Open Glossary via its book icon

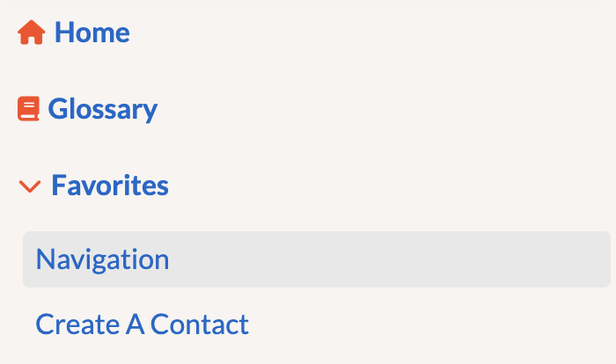click(28, 110)
